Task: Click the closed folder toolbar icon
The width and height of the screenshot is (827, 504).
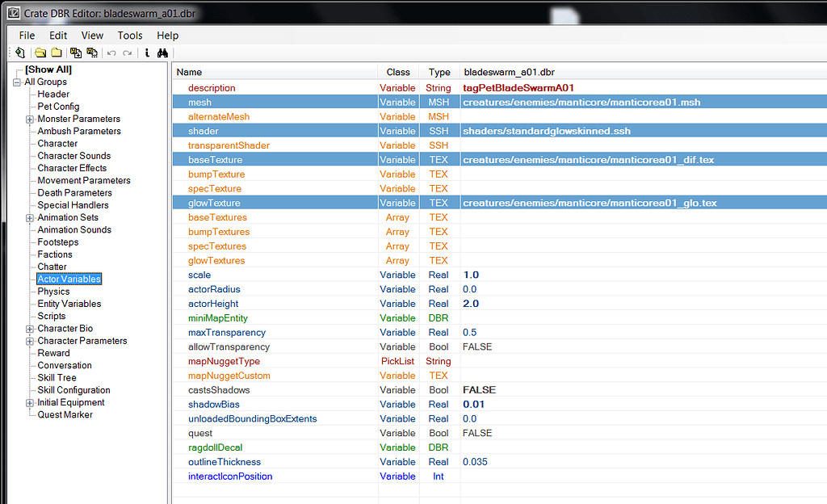Action: click(57, 53)
